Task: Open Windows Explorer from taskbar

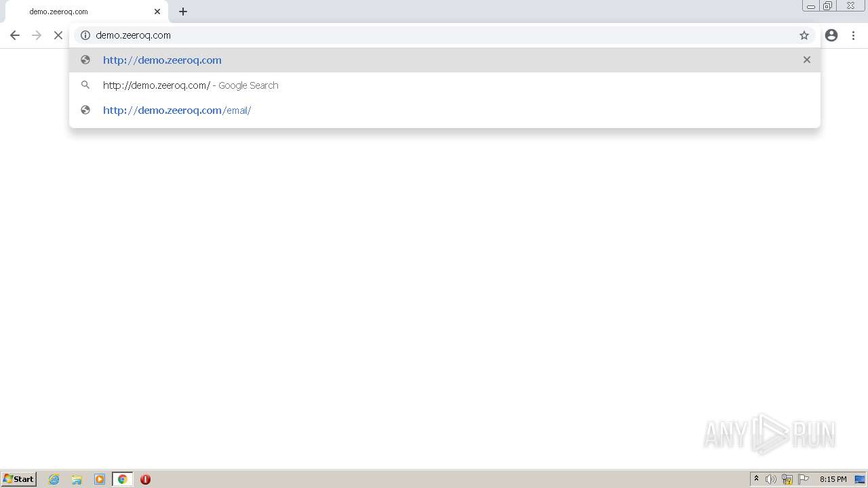Action: pos(77,479)
